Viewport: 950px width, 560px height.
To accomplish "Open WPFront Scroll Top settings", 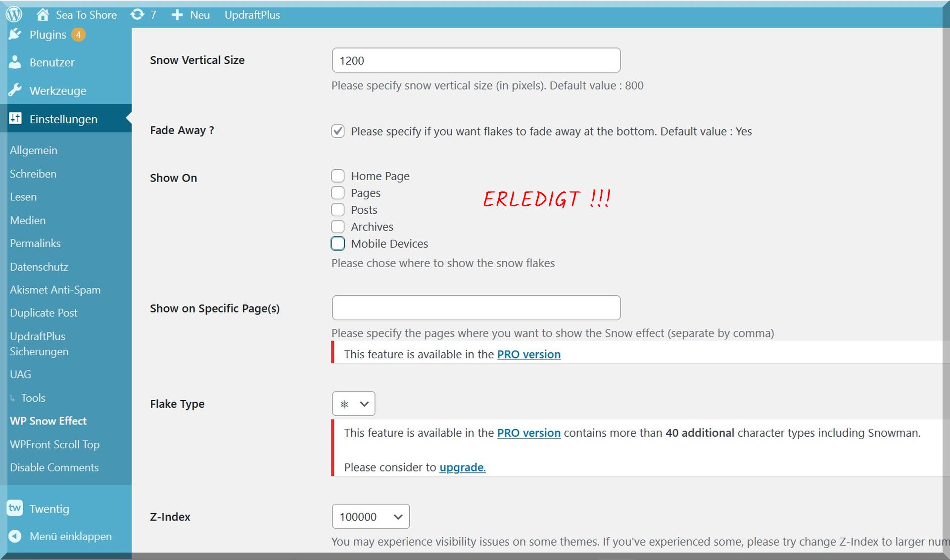I will click(54, 444).
